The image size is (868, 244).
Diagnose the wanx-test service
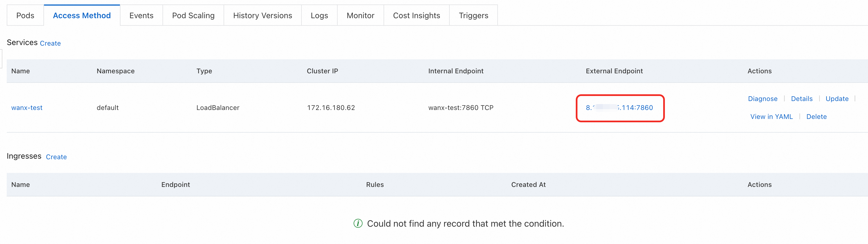(x=763, y=98)
